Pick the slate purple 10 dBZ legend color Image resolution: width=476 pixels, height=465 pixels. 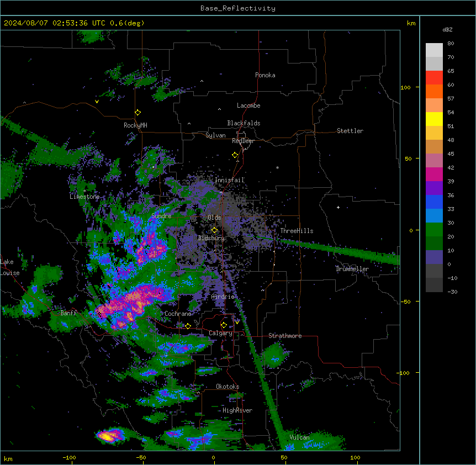pos(434,257)
